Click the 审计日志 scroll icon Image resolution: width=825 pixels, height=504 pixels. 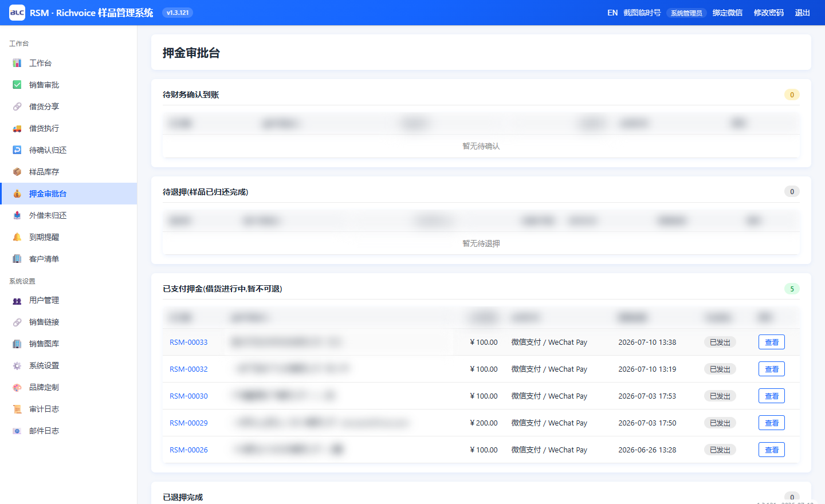(17, 409)
